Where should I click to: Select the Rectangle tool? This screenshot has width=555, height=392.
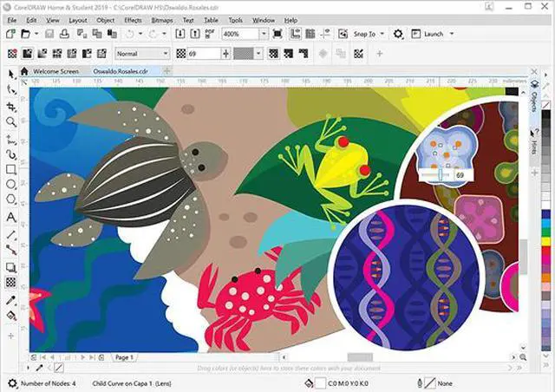11,170
